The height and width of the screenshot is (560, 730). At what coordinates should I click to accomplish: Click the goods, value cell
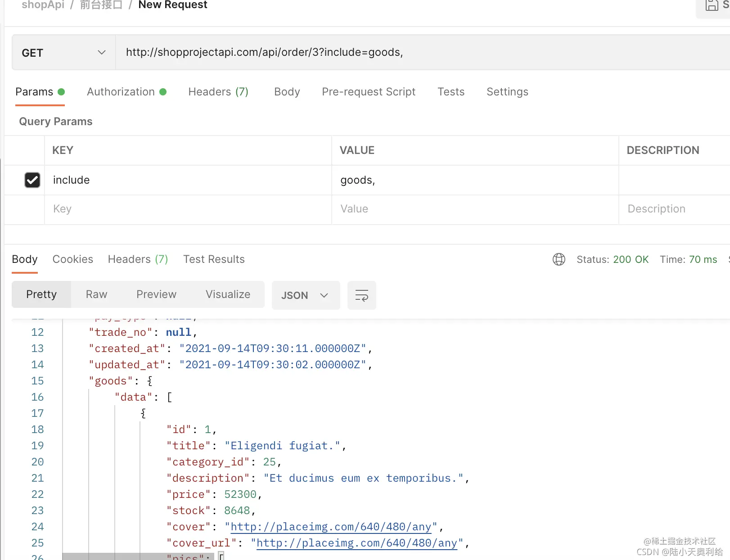(x=475, y=180)
